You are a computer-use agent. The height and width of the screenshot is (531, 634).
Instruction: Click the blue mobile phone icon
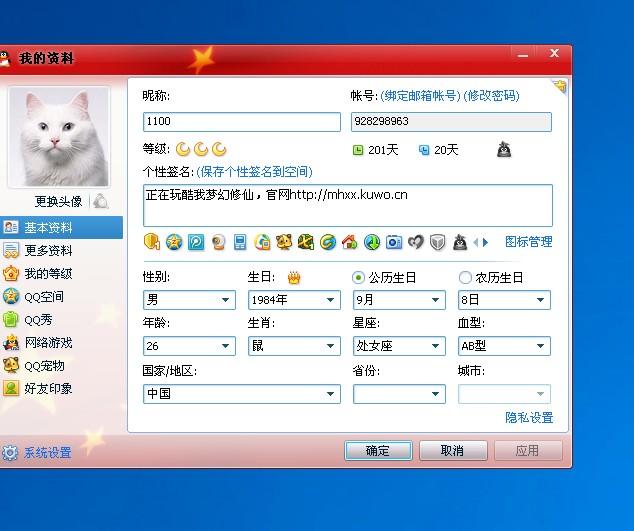tap(240, 242)
